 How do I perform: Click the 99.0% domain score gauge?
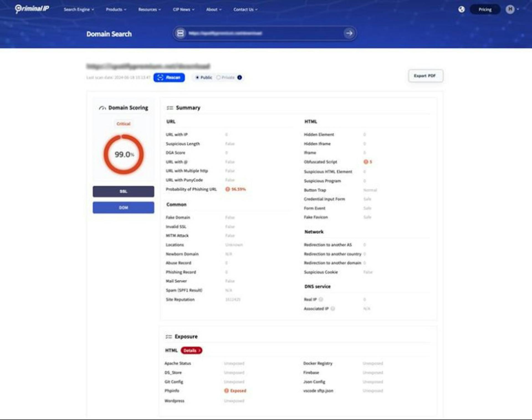click(x=124, y=155)
